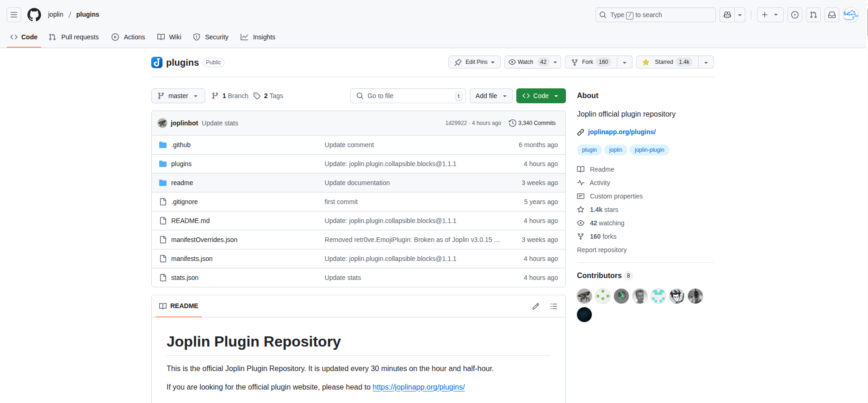Switch to the Insights tab

(258, 37)
